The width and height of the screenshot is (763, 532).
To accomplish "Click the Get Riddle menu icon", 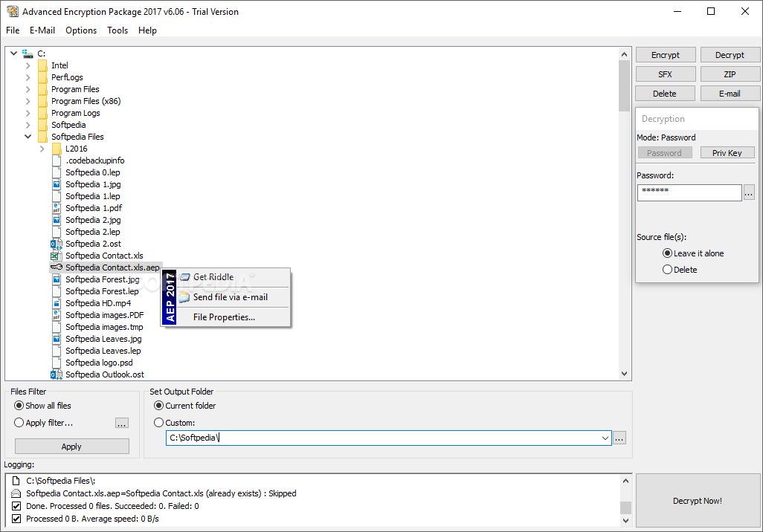I will (x=184, y=277).
